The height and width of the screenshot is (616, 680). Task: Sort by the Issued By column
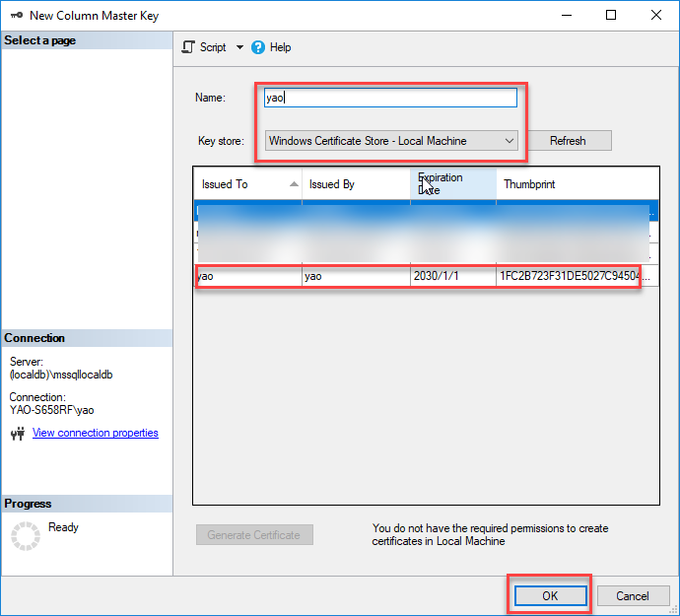[356, 184]
